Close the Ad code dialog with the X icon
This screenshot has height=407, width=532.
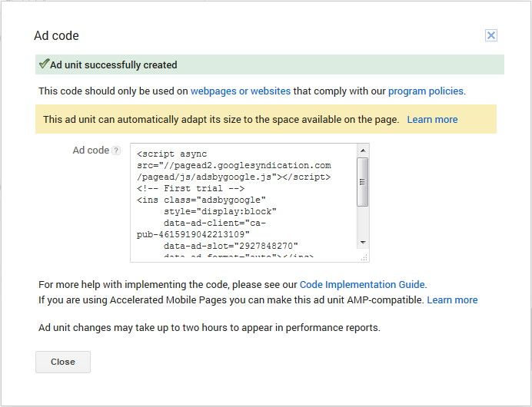pyautogui.click(x=491, y=35)
